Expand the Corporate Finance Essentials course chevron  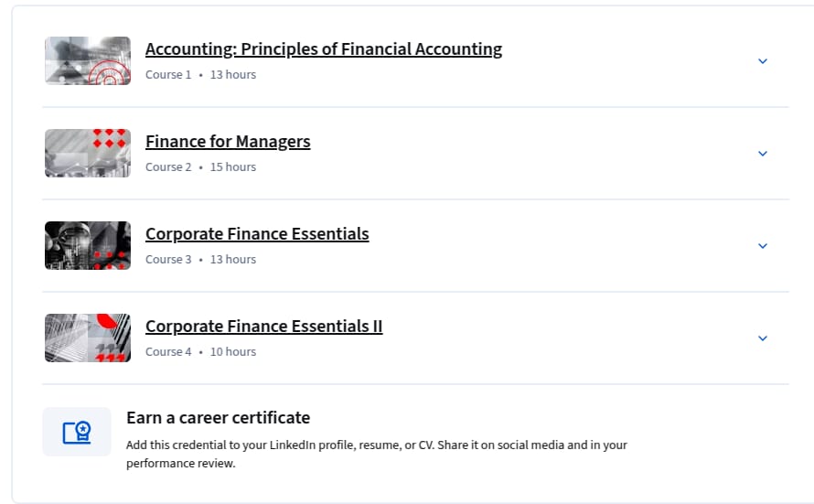click(x=763, y=246)
